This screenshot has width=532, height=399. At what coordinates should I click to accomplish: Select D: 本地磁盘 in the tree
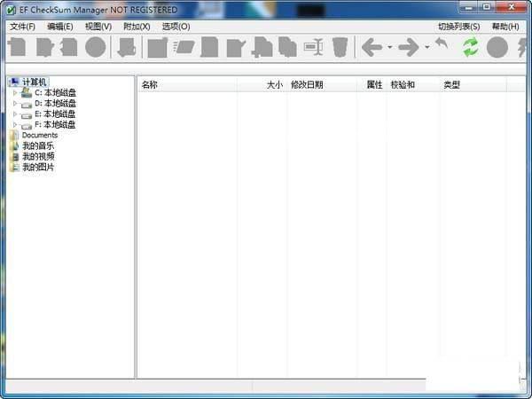[55, 104]
